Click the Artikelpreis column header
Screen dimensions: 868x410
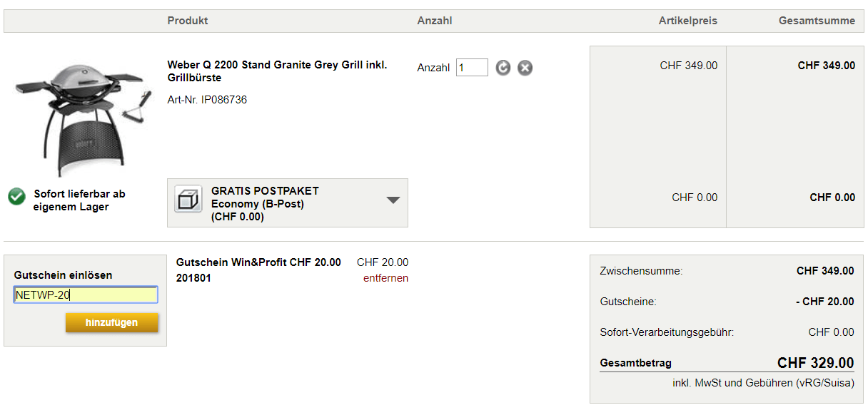[687, 21]
